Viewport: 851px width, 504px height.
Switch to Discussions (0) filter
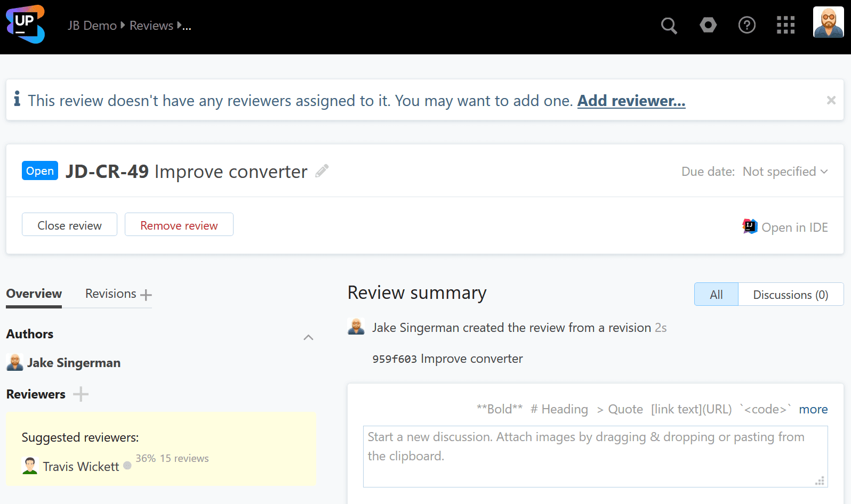click(790, 295)
